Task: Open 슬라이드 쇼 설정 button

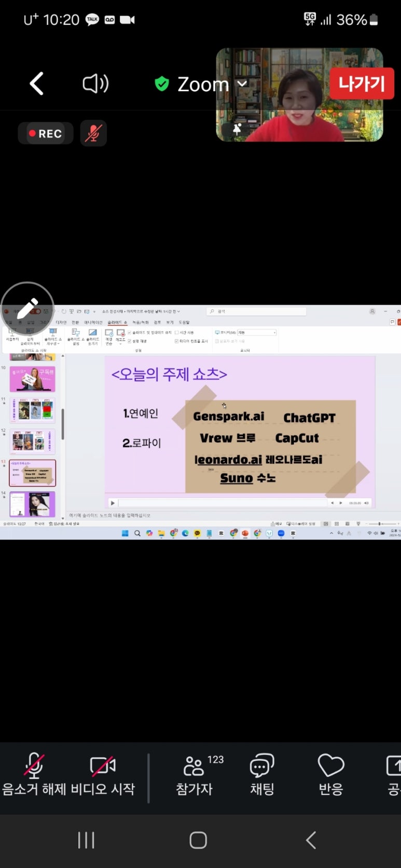Action: point(76,336)
